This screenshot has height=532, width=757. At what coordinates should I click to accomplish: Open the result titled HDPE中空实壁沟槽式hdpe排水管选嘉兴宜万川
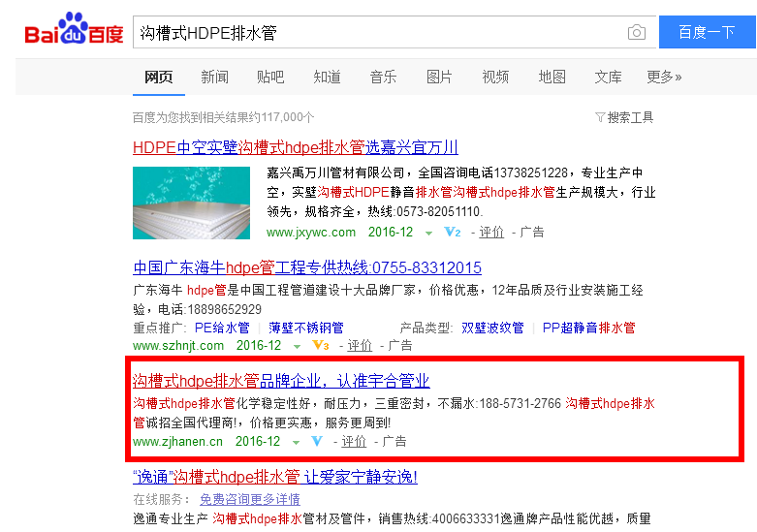point(296,147)
